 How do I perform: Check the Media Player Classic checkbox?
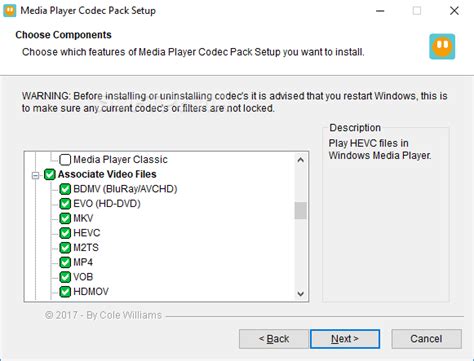pos(65,160)
